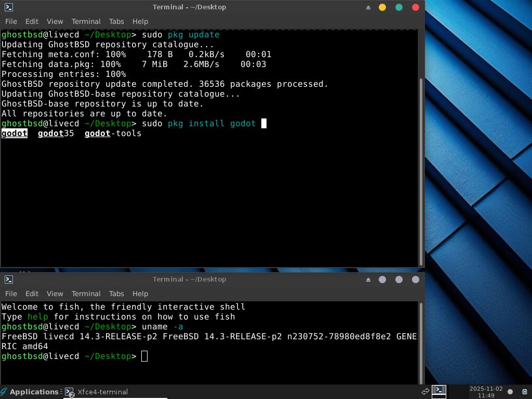Image resolution: width=532 pixels, height=399 pixels.
Task: Click the bottom terminal vertical scrollbar
Action: click(x=421, y=343)
